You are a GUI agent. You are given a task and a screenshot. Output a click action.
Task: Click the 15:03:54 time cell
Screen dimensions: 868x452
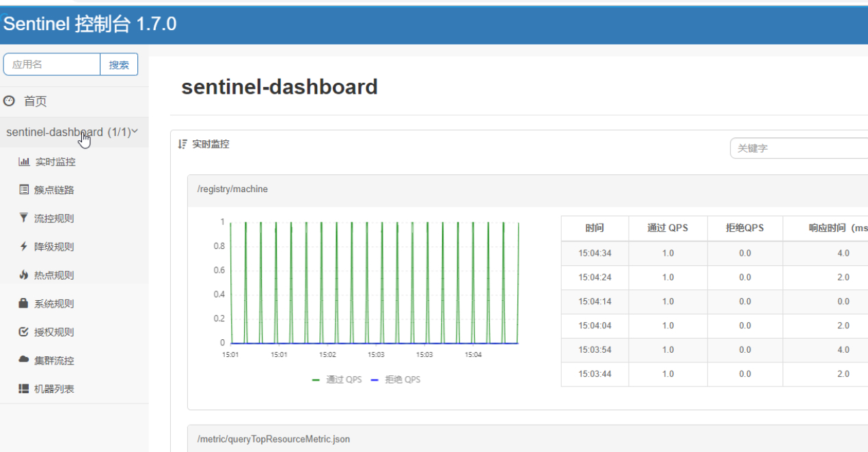(x=595, y=350)
